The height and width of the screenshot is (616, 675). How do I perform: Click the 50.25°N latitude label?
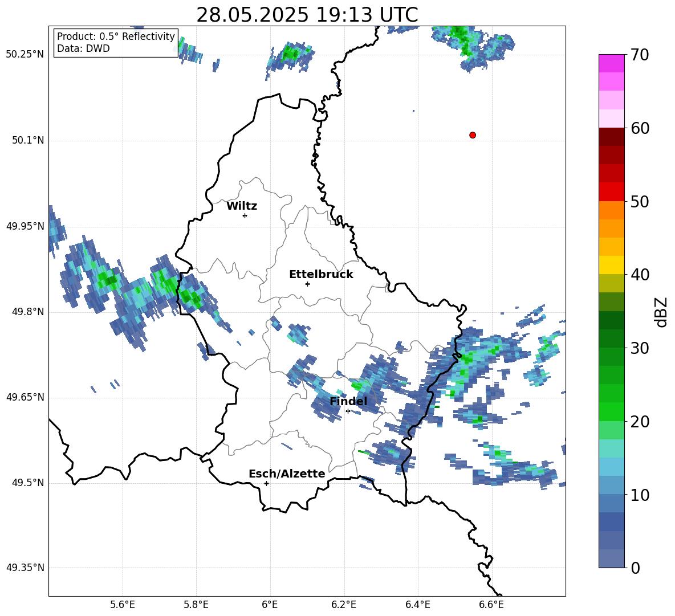25,55
